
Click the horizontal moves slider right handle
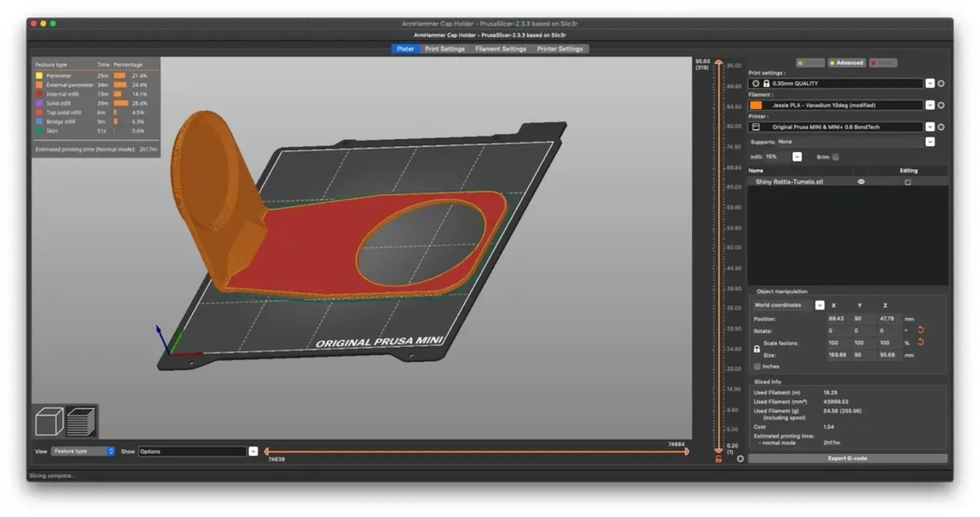click(x=687, y=451)
